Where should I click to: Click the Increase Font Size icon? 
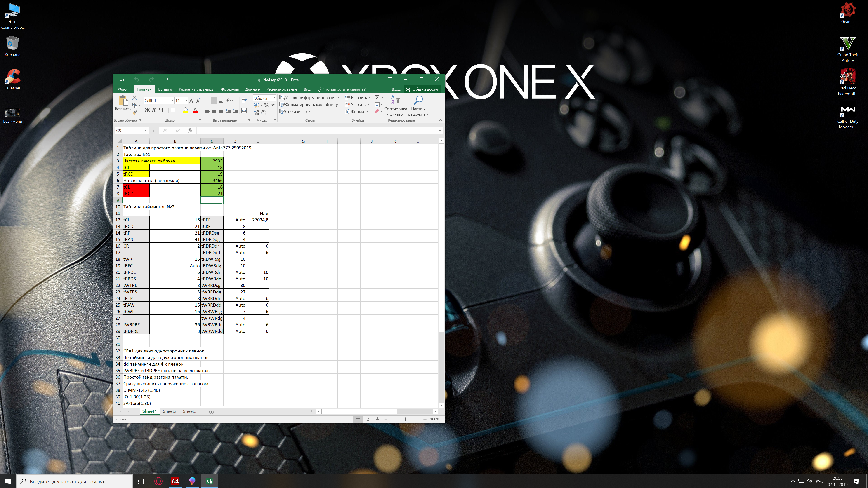pyautogui.click(x=191, y=101)
